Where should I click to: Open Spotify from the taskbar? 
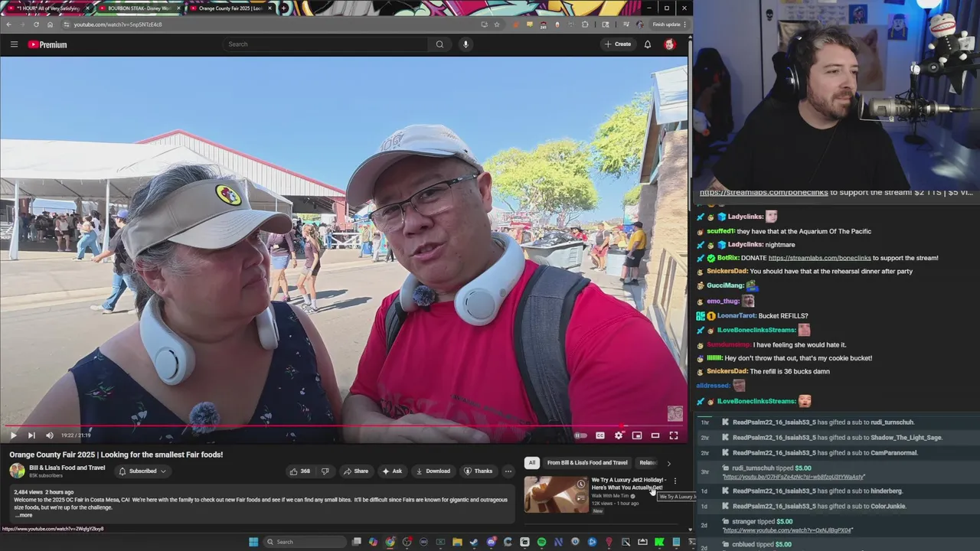click(541, 542)
